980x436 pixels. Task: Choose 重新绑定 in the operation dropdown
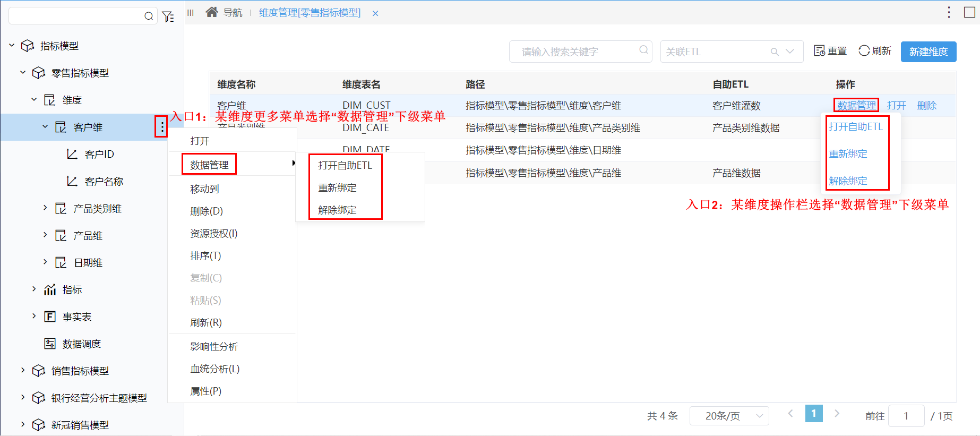pos(848,154)
